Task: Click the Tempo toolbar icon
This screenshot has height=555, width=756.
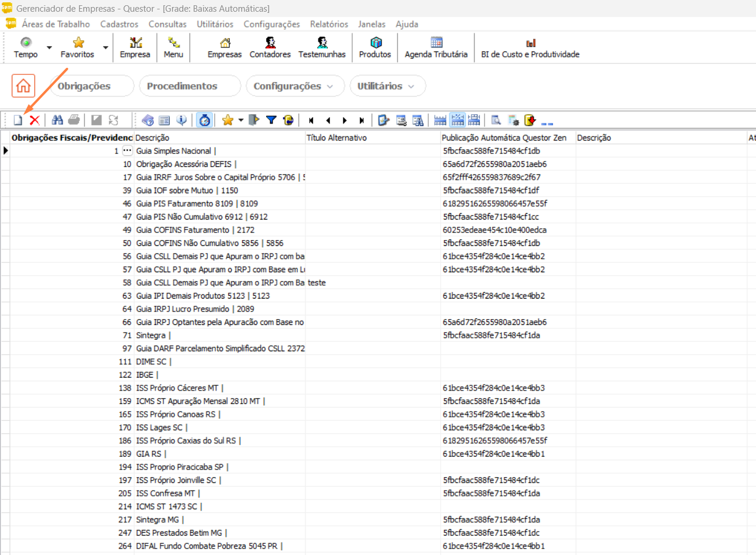Action: [x=26, y=47]
